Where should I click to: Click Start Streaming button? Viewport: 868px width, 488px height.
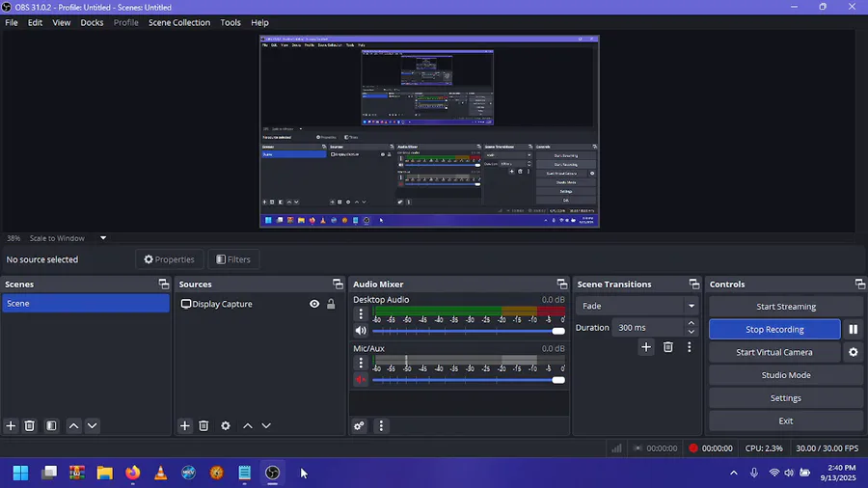click(785, 307)
